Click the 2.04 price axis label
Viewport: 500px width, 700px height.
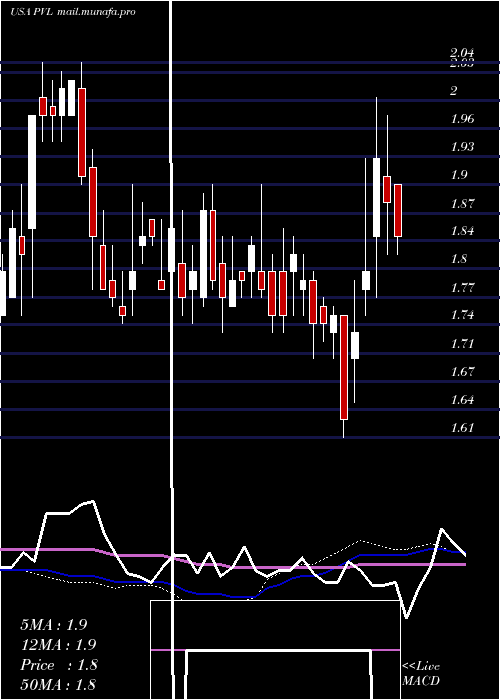coord(462,53)
